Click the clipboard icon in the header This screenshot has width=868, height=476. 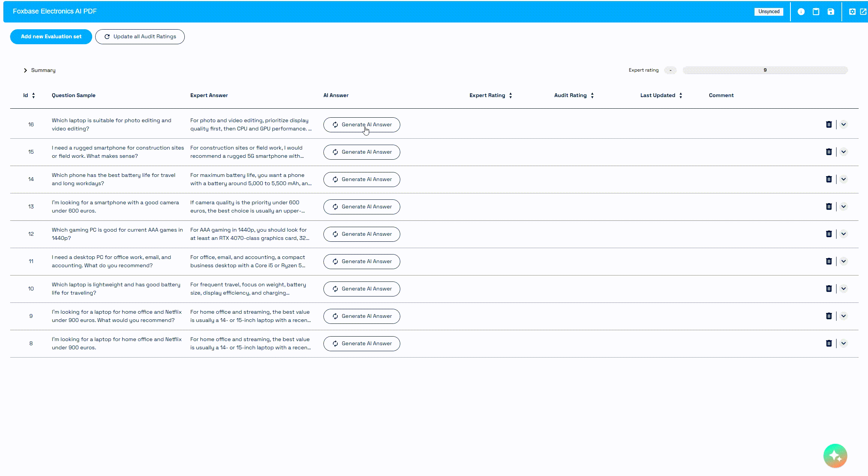(x=816, y=12)
